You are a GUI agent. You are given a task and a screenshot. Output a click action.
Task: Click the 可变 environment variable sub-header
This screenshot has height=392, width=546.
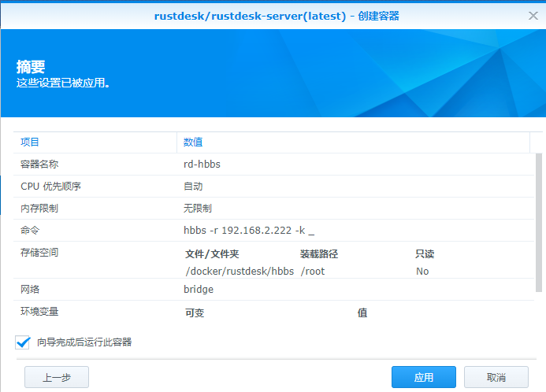(195, 313)
